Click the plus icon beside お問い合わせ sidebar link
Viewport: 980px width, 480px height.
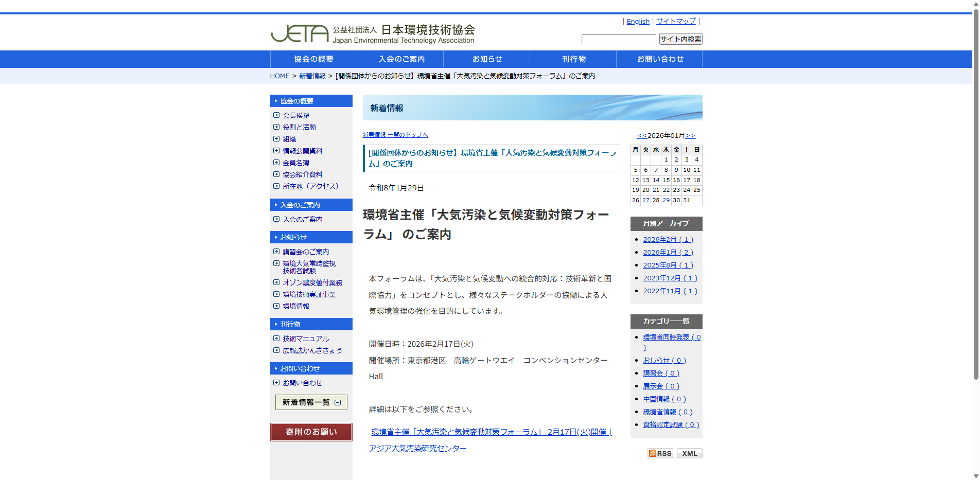pyautogui.click(x=276, y=383)
